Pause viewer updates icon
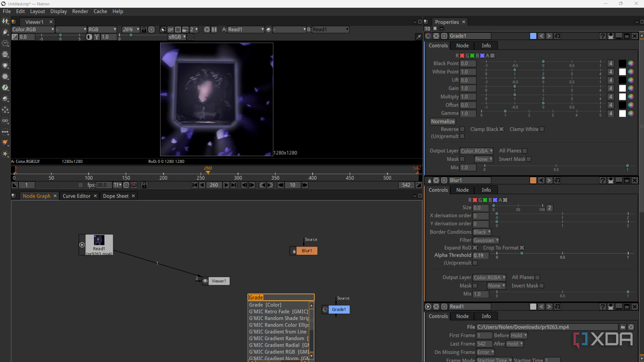 214,29
